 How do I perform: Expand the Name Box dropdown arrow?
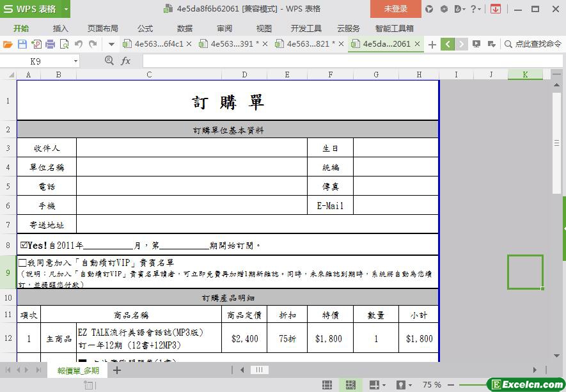click(75, 61)
